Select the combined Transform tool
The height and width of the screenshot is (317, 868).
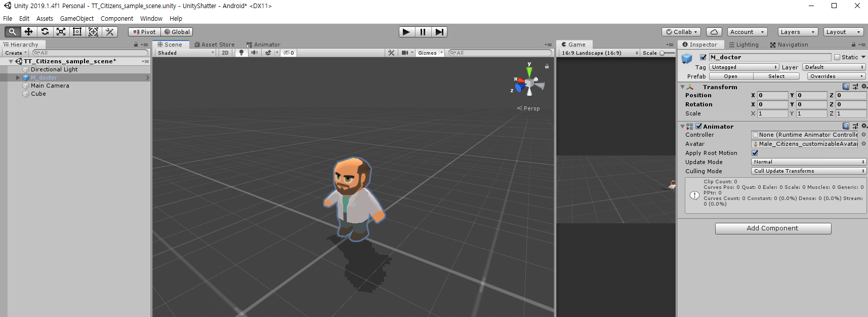(x=93, y=32)
